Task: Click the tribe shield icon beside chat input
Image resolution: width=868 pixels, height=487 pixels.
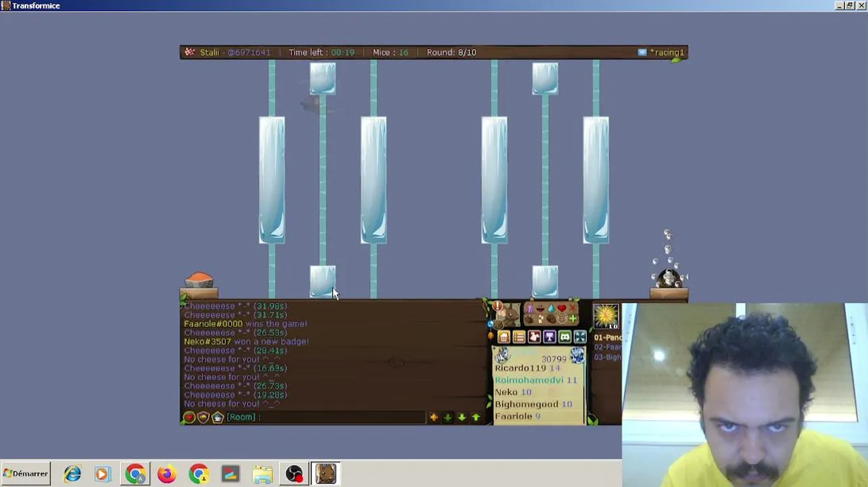Action: [x=203, y=417]
